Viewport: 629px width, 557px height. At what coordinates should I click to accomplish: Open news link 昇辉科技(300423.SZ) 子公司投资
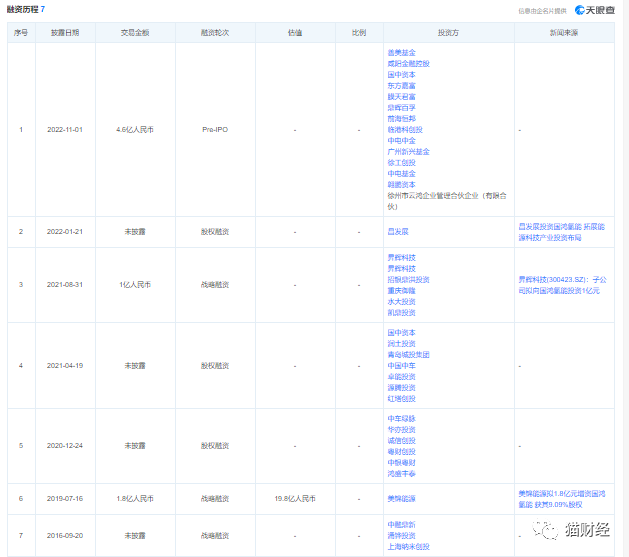pos(562,285)
